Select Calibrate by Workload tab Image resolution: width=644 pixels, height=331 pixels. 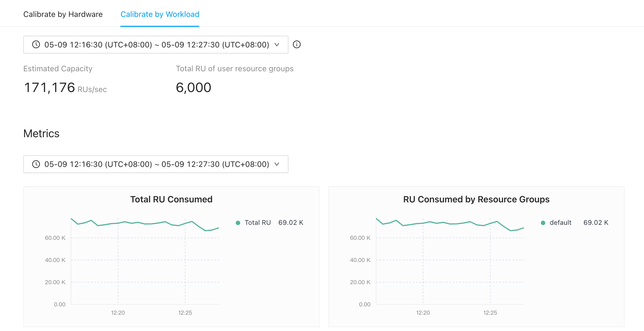click(160, 14)
